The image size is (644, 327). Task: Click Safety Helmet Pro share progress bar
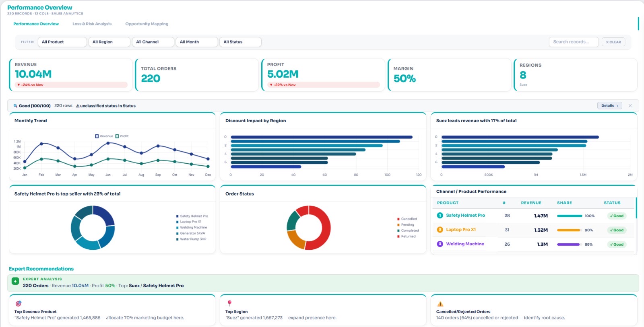click(570, 216)
